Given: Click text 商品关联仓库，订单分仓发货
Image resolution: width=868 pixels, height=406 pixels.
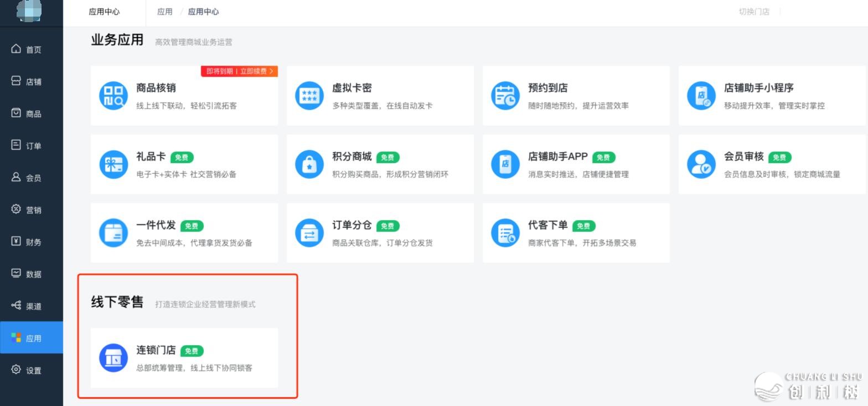Looking at the screenshot, I should [383, 243].
